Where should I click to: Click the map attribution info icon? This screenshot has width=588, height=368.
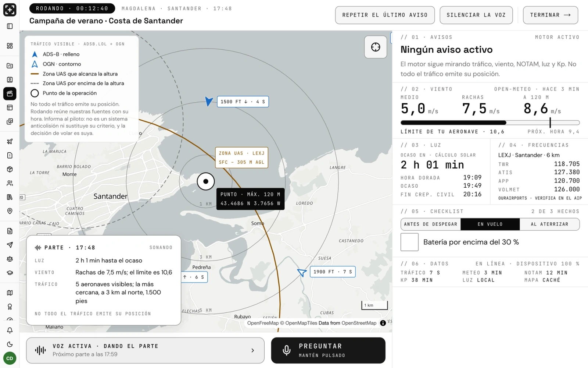click(383, 323)
